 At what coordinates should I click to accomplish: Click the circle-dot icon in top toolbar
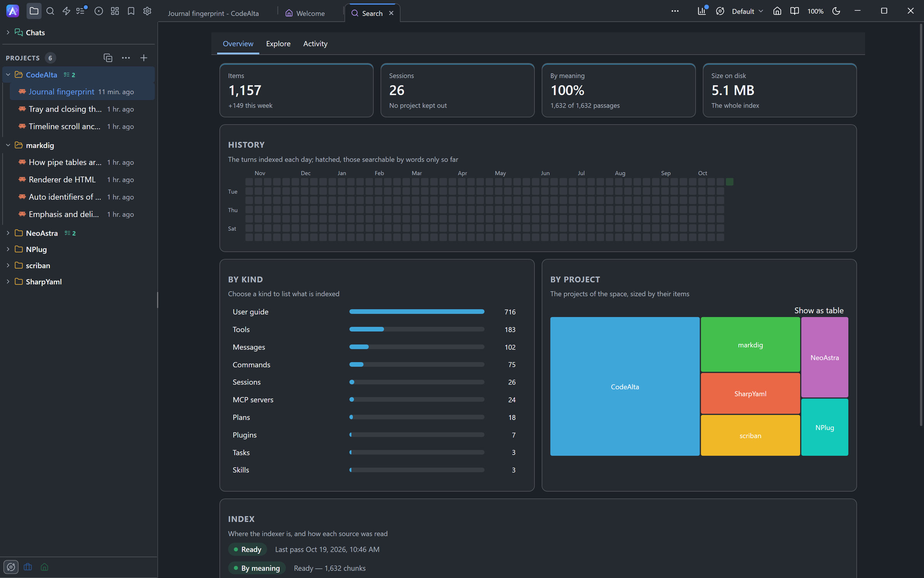click(99, 11)
